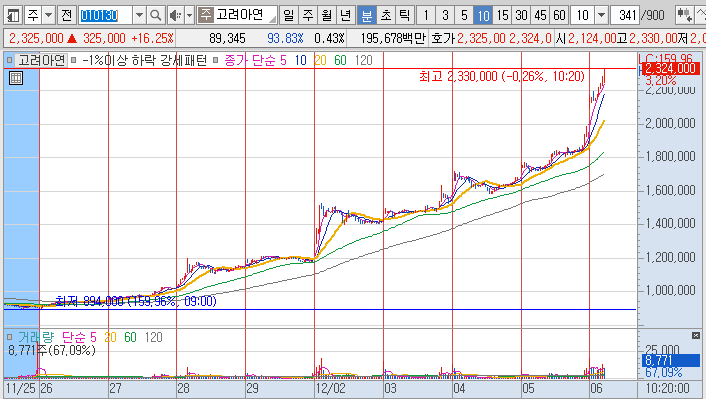Viewport: 706px width, 399px height.
Task: Click the price MA 5 legend value
Action: (x=283, y=60)
